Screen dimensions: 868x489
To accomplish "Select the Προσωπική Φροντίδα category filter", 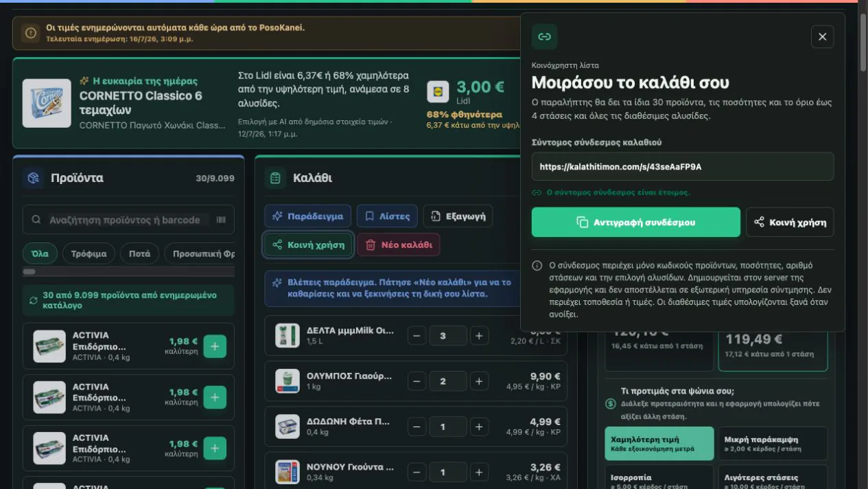I will (x=200, y=253).
